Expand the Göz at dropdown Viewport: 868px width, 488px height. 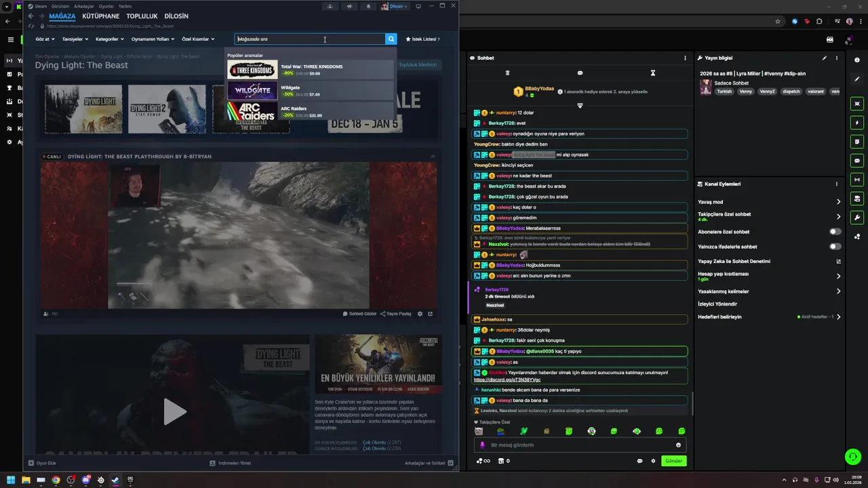(45, 39)
